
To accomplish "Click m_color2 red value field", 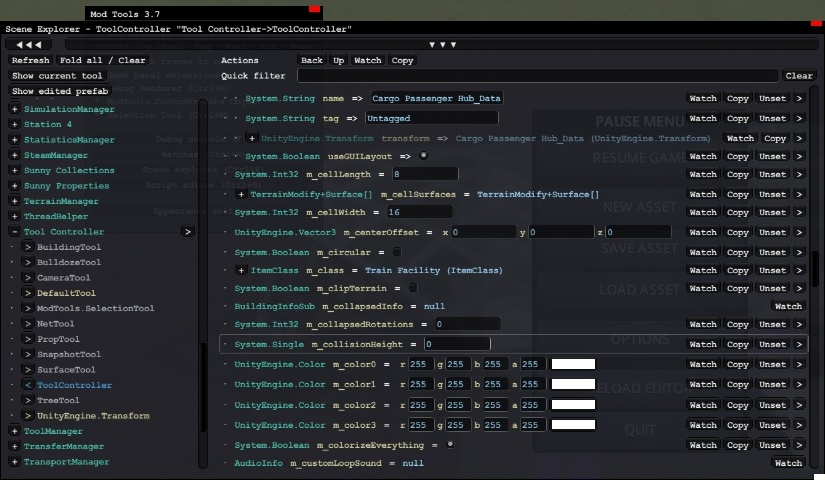I will [x=421, y=405].
